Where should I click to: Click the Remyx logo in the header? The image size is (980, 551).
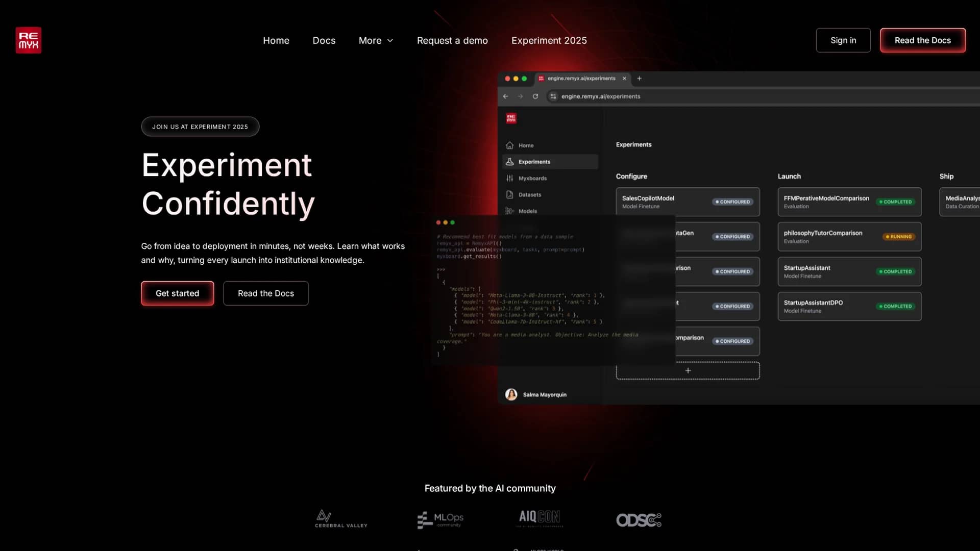28,40
